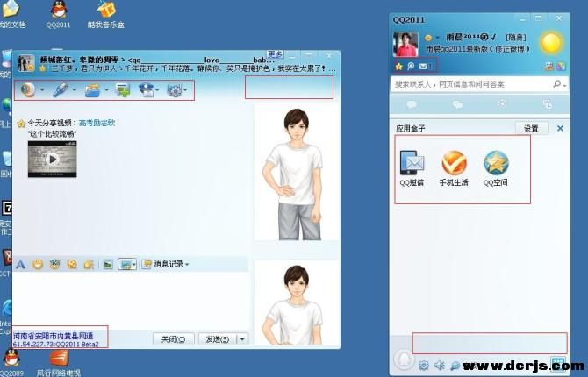Click the 河南省安阳市内黄县网通 location link
Viewport: 588px width, 377px height.
tap(53, 336)
